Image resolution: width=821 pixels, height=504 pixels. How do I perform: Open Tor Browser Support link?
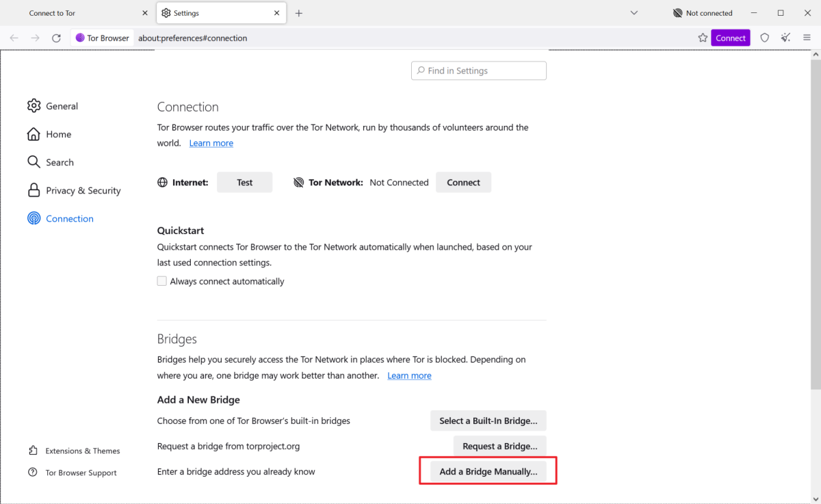(81, 473)
